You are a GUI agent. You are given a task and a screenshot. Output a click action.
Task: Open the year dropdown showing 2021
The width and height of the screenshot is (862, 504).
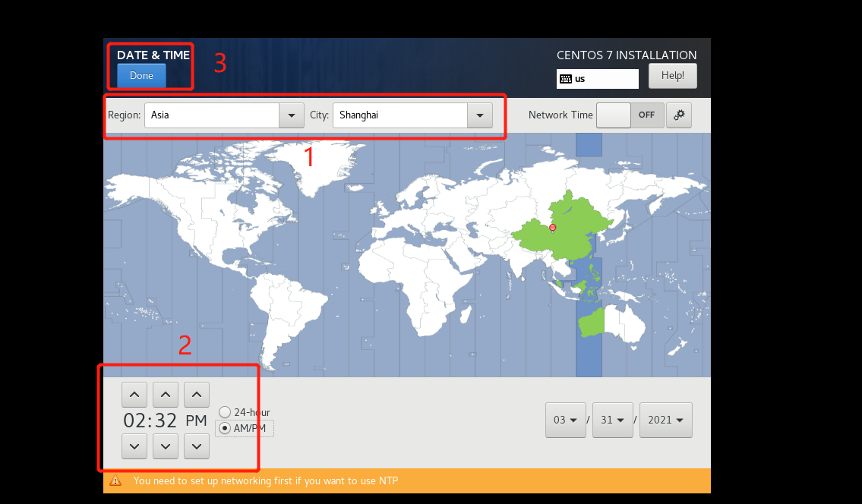[665, 420]
